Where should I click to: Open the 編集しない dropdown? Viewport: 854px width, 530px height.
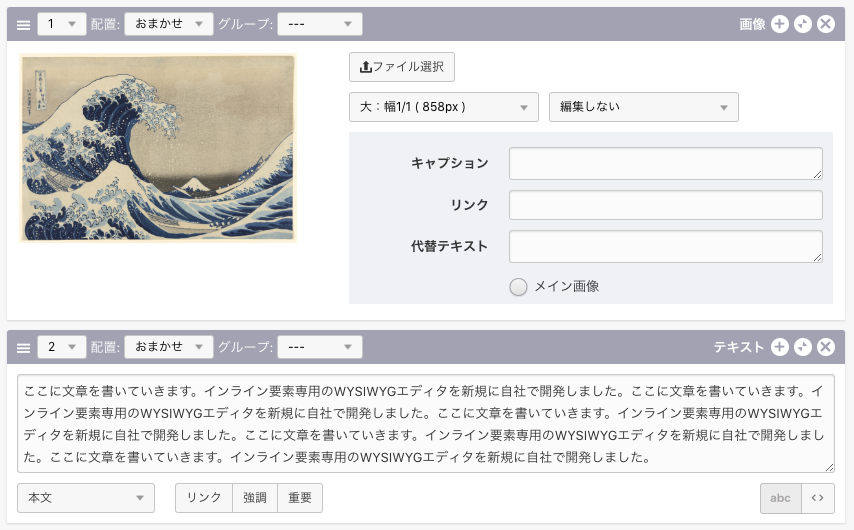pyautogui.click(x=643, y=107)
